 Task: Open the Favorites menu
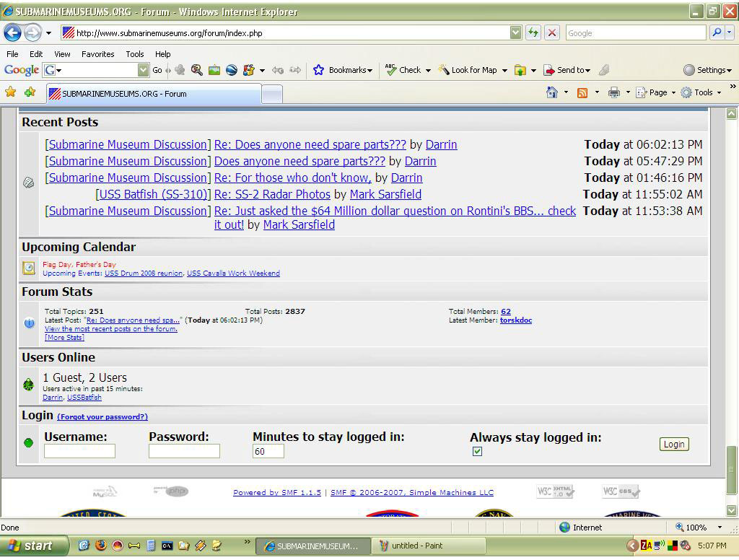click(x=97, y=54)
